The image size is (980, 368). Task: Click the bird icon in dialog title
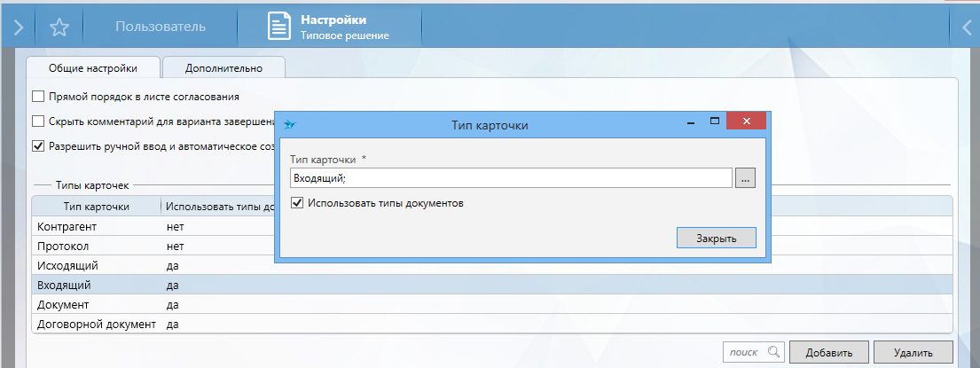pos(289,125)
